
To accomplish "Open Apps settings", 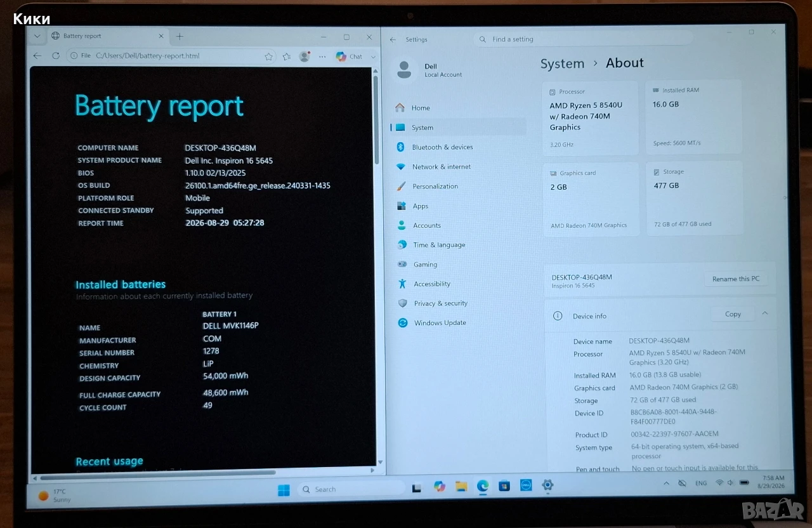I will coord(458,206).
